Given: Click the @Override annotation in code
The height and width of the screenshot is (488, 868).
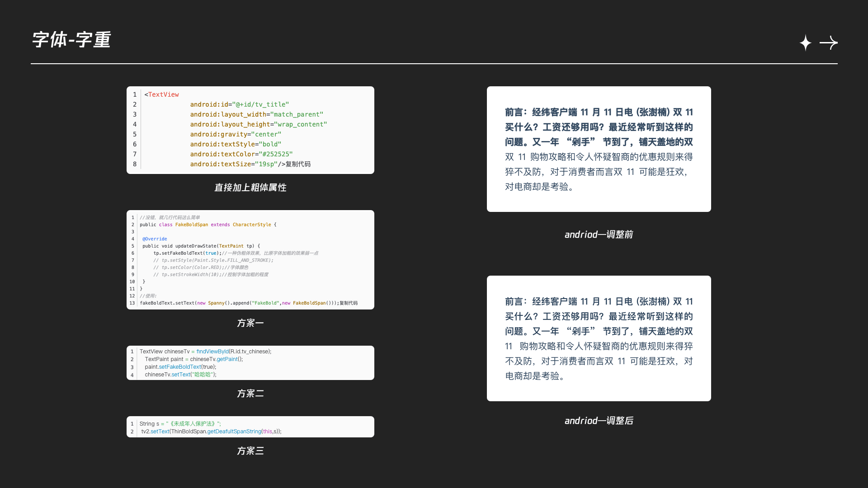Looking at the screenshot, I should coord(155,239).
